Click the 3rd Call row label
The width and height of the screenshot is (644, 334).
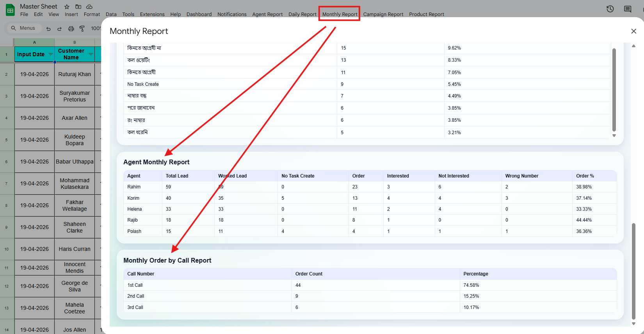coord(135,307)
